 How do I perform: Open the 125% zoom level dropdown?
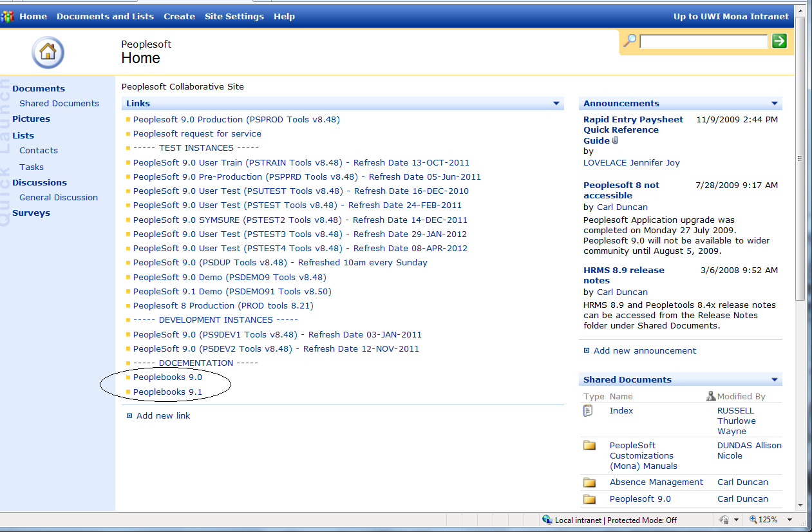point(791,520)
